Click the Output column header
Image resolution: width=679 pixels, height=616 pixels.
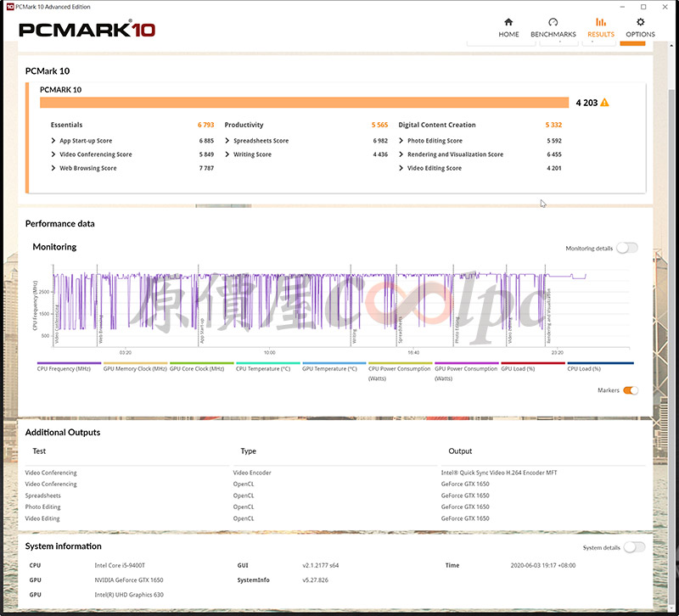point(460,451)
